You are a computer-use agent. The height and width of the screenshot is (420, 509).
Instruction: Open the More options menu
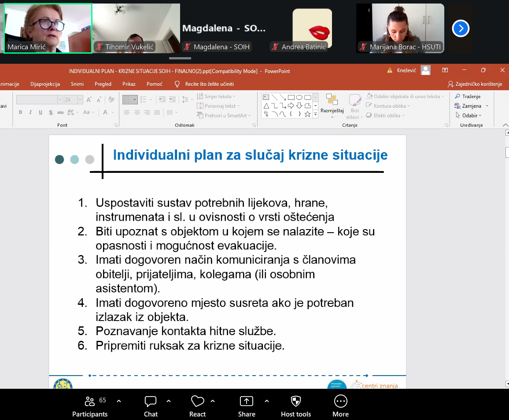(x=340, y=405)
